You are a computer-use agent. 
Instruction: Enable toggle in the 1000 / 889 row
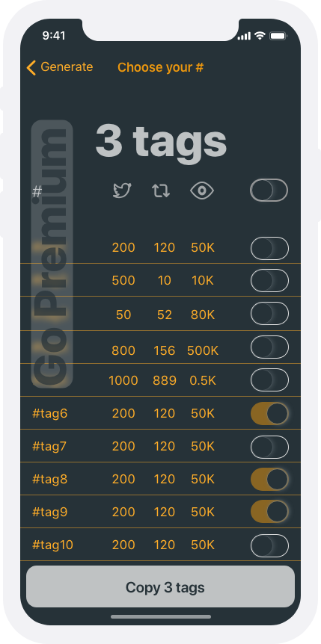click(x=269, y=380)
